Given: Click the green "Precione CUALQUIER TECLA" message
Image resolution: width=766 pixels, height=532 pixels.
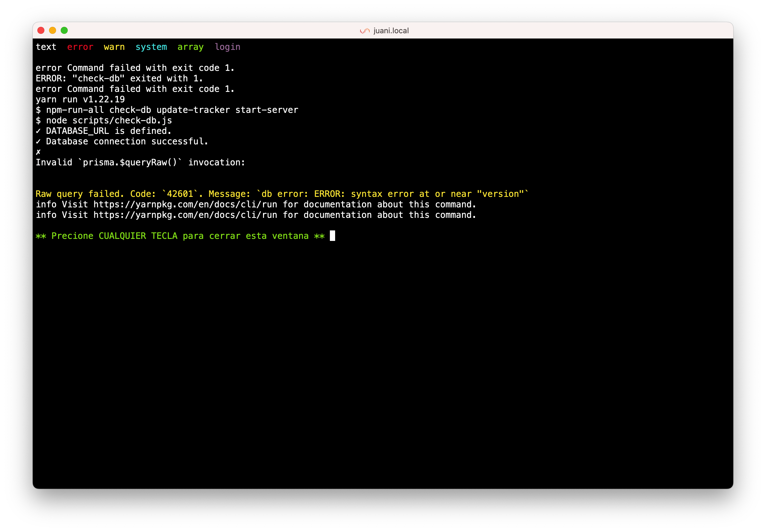Looking at the screenshot, I should pos(180,236).
